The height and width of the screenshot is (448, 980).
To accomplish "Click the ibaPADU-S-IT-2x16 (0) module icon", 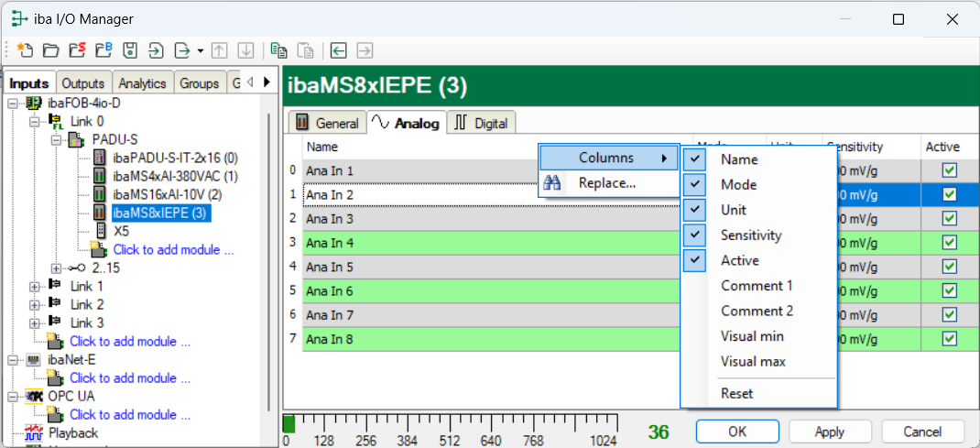I will [x=99, y=158].
